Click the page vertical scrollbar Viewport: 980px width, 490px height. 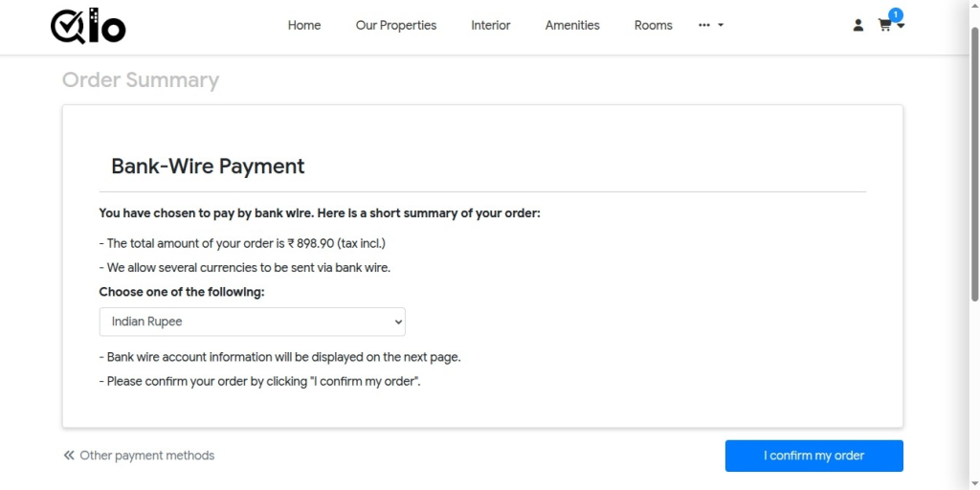(x=974, y=164)
